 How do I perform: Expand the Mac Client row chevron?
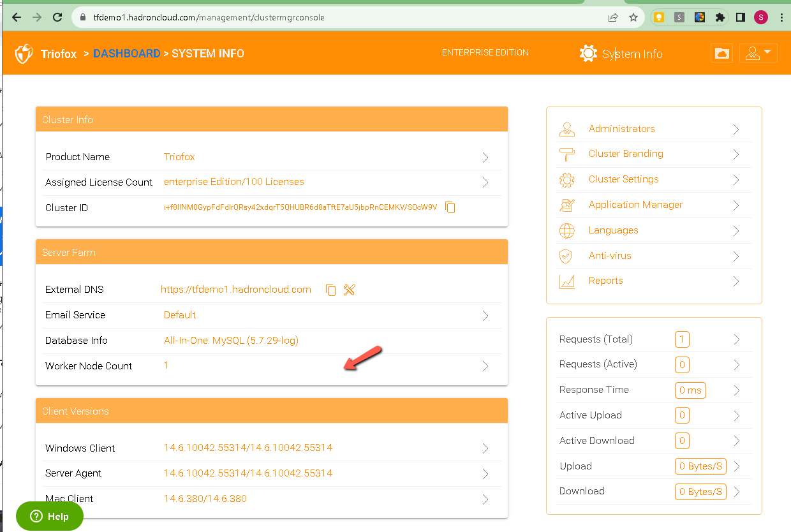[x=485, y=499]
